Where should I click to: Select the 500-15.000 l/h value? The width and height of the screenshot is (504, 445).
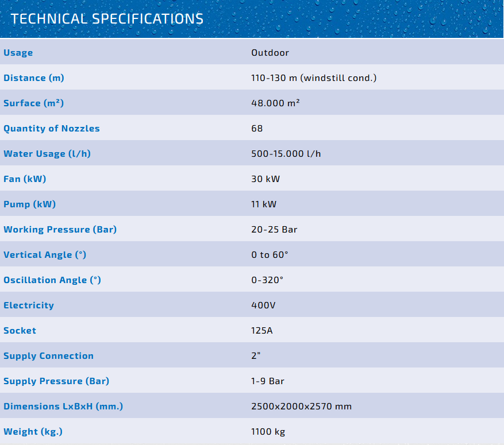[x=286, y=154]
